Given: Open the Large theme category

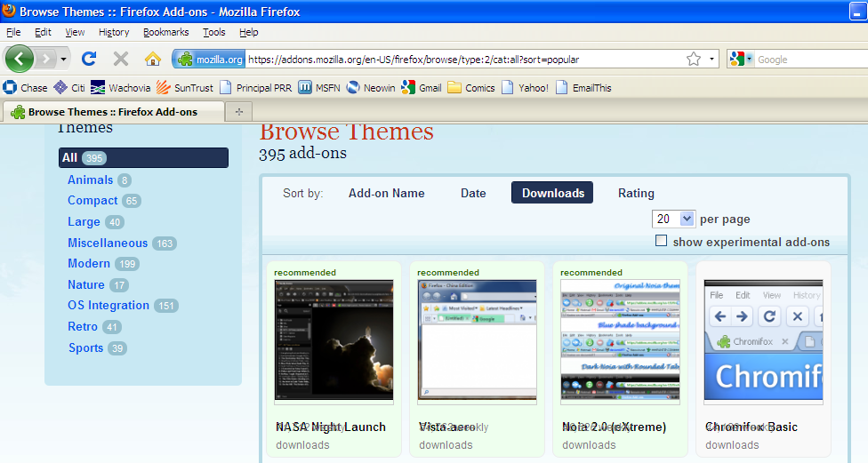Looking at the screenshot, I should 84,222.
